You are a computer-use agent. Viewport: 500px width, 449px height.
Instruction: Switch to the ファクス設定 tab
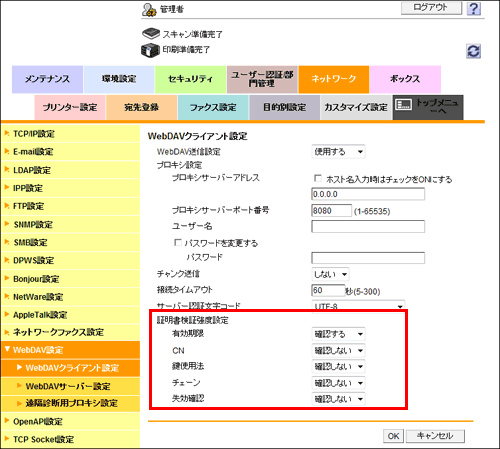tap(213, 107)
